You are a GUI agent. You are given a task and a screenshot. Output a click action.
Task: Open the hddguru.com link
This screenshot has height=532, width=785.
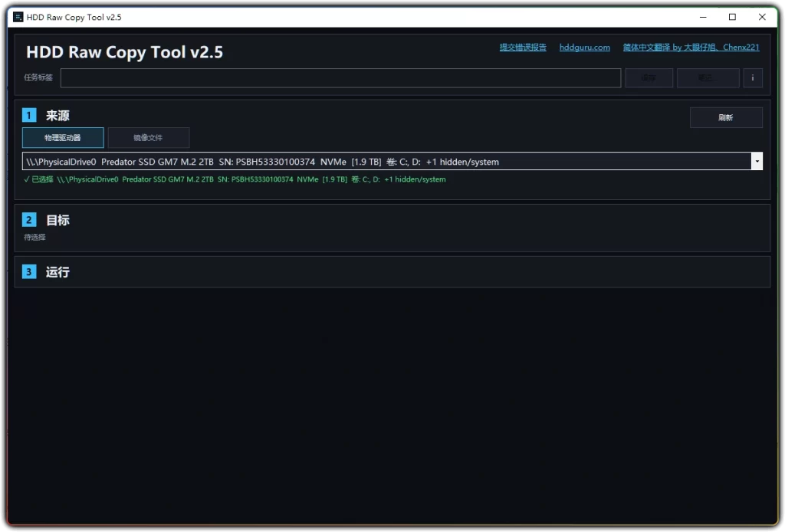coord(584,48)
